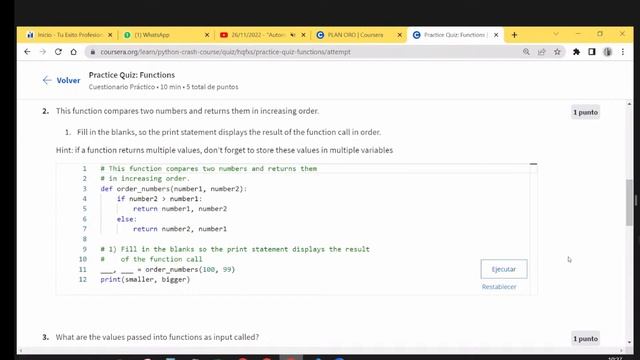Image resolution: width=640 pixels, height=360 pixels.
Task: Close the Inicio tab
Action: pos(110,35)
